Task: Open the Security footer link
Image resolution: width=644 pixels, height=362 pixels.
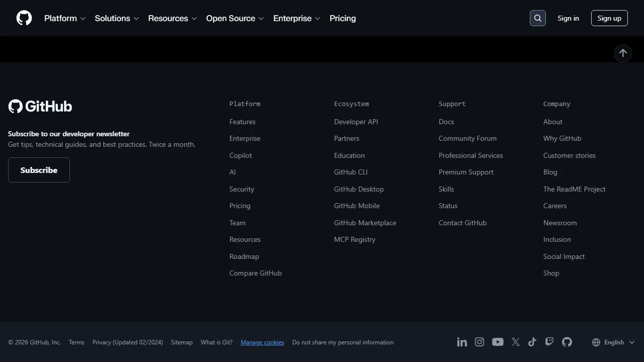Action: click(x=242, y=189)
